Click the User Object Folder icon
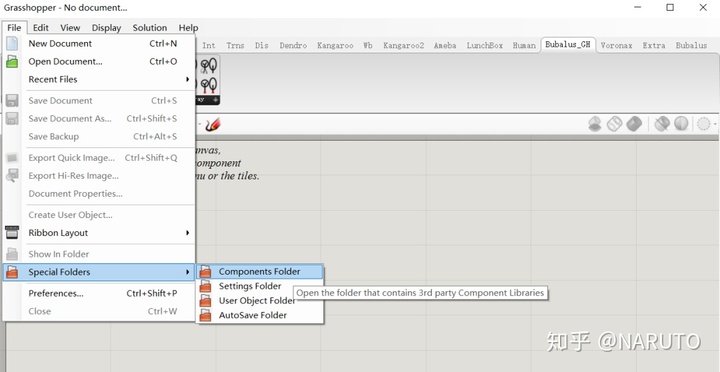720x372 pixels. pos(206,301)
